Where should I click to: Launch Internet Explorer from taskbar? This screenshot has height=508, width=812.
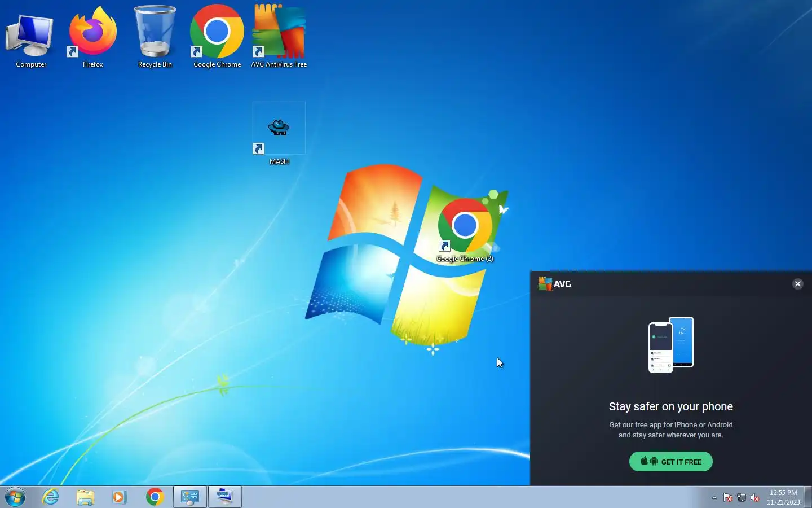click(x=51, y=497)
